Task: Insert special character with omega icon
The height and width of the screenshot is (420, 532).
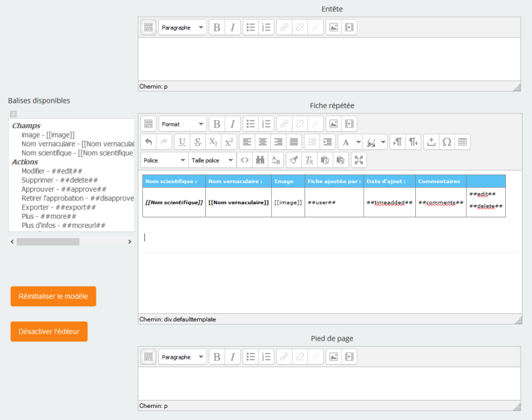Action: coord(447,142)
